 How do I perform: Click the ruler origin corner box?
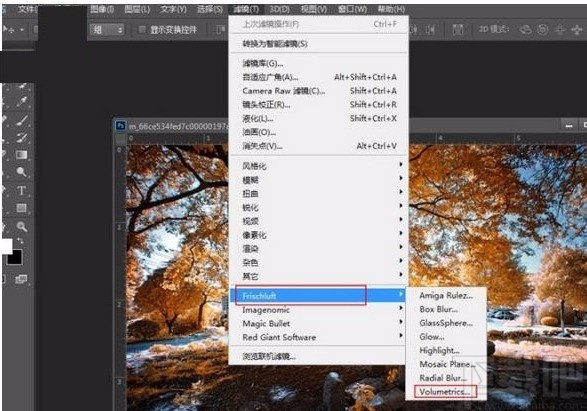(121, 139)
